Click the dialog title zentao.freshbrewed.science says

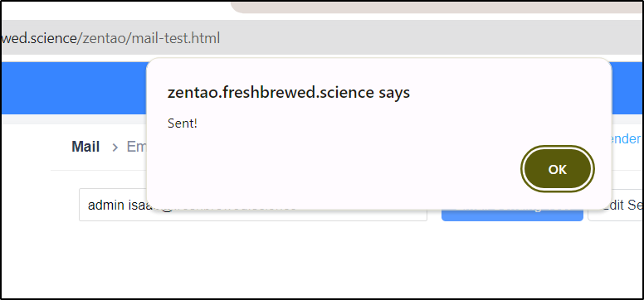[x=289, y=92]
